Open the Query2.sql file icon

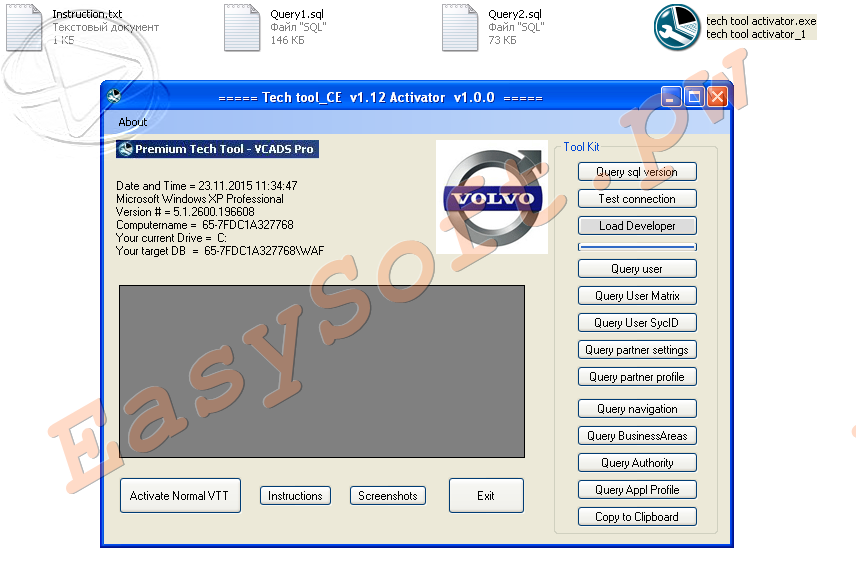(x=460, y=27)
